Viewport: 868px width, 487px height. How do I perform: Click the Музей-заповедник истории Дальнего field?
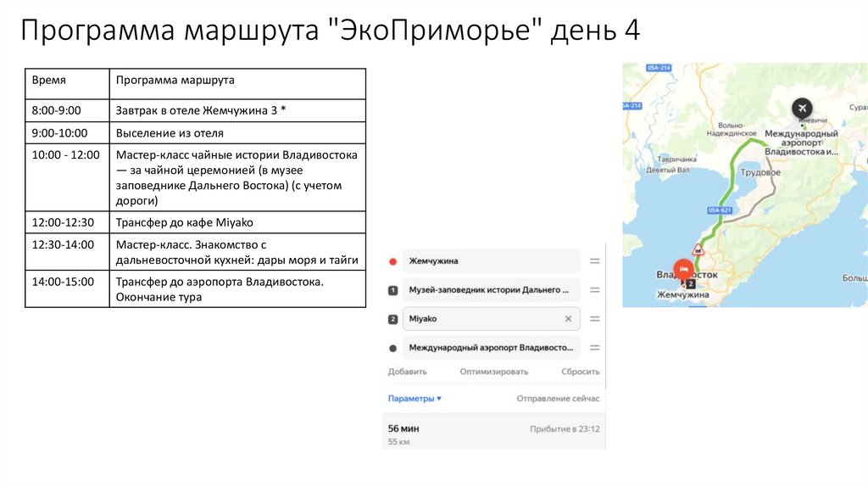[491, 290]
